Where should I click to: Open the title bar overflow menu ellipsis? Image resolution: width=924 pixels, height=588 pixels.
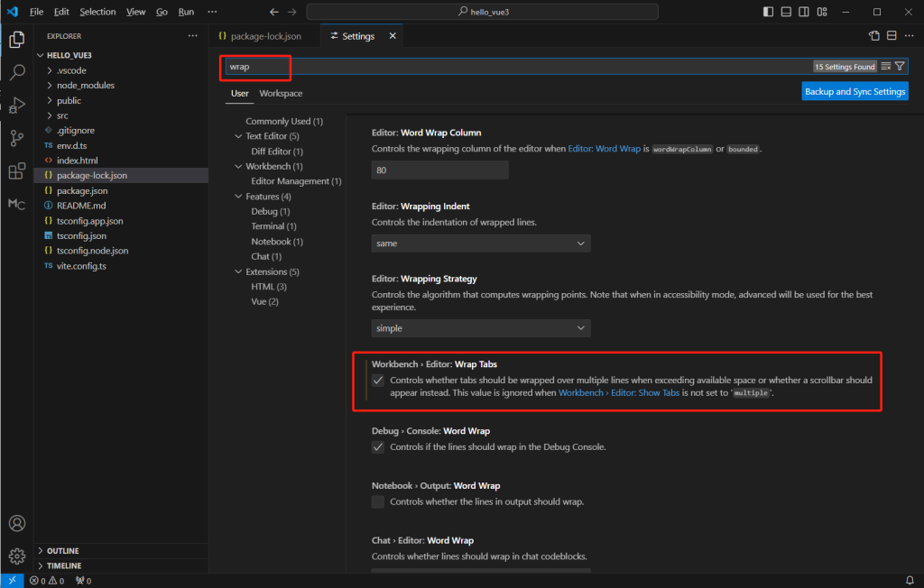[x=212, y=12]
